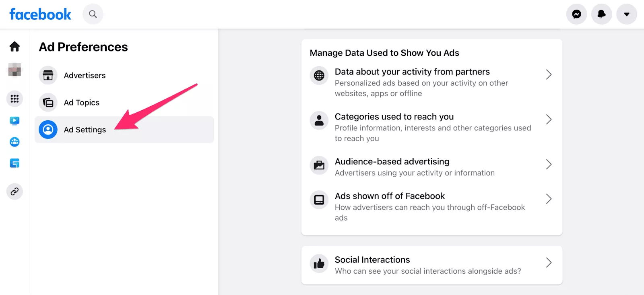Image resolution: width=644 pixels, height=295 pixels.
Task: Open the notifications bell
Action: coord(601,14)
